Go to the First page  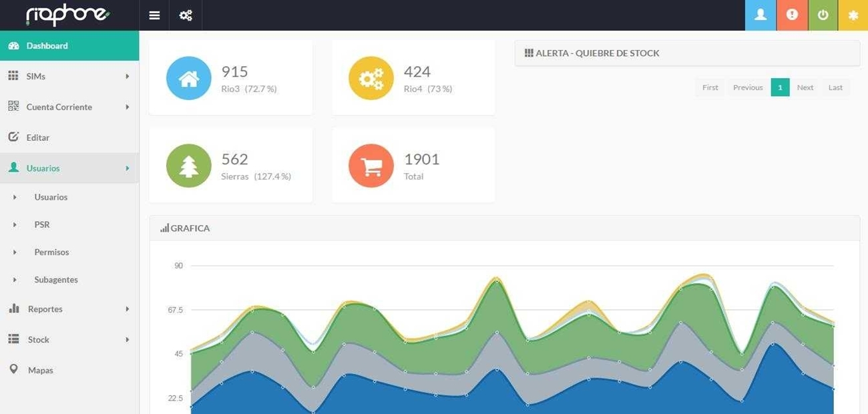710,87
